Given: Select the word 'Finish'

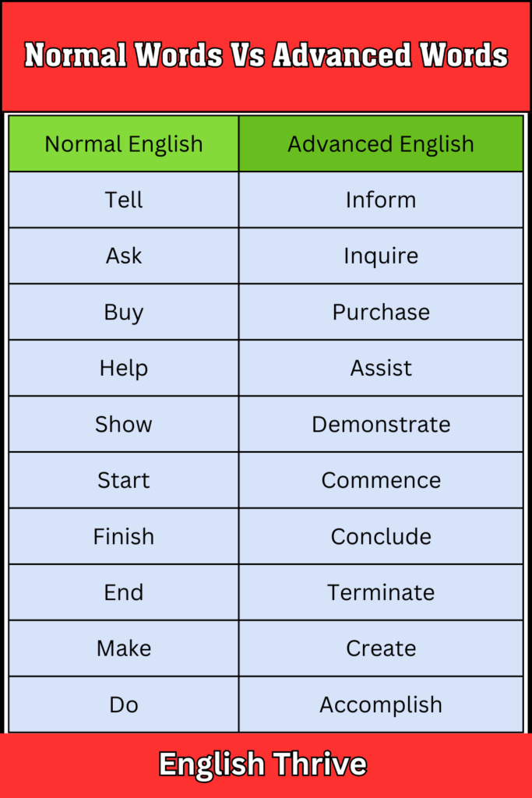Looking at the screenshot, I should pyautogui.click(x=124, y=537).
